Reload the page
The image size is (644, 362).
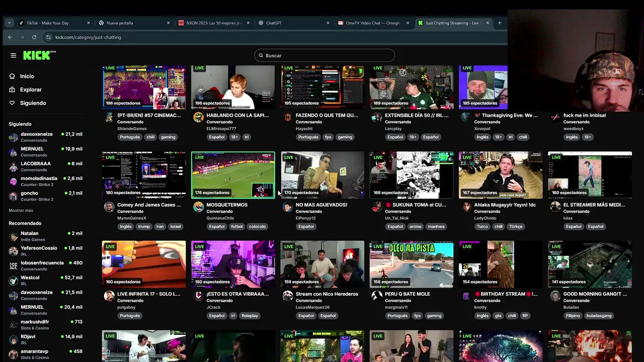(34, 37)
